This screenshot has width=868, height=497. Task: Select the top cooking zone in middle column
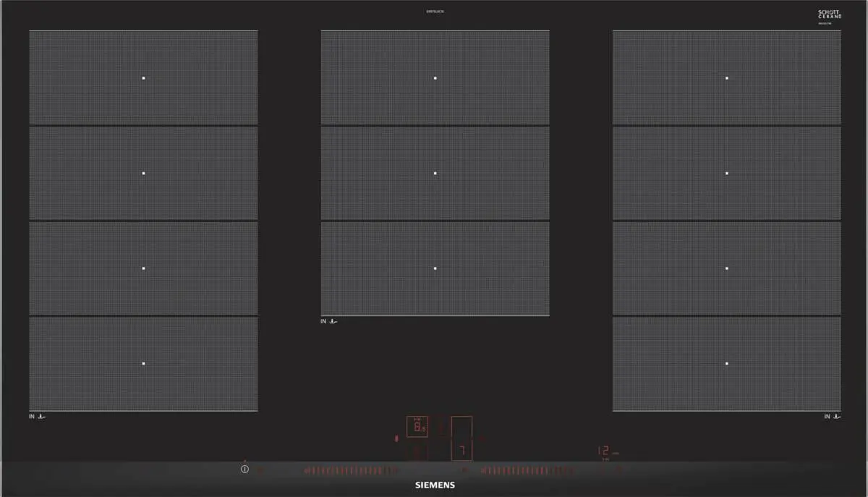click(x=435, y=77)
